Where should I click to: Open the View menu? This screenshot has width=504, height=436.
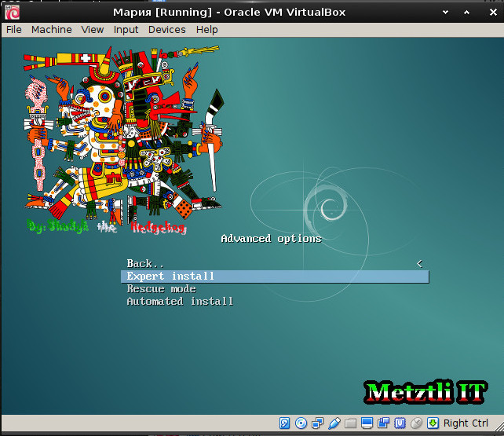point(93,30)
